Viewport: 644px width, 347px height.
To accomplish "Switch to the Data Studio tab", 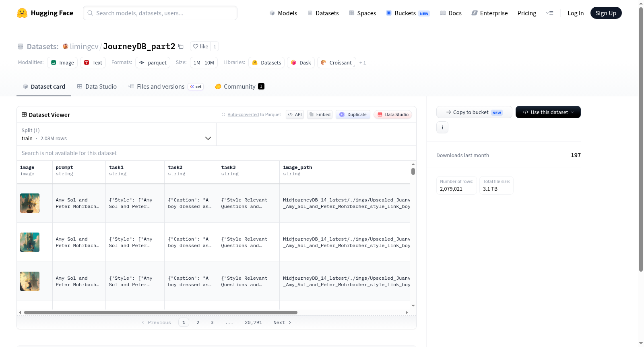I will click(x=97, y=87).
